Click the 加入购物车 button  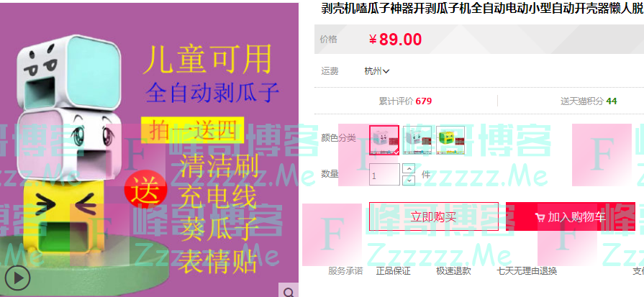click(571, 216)
